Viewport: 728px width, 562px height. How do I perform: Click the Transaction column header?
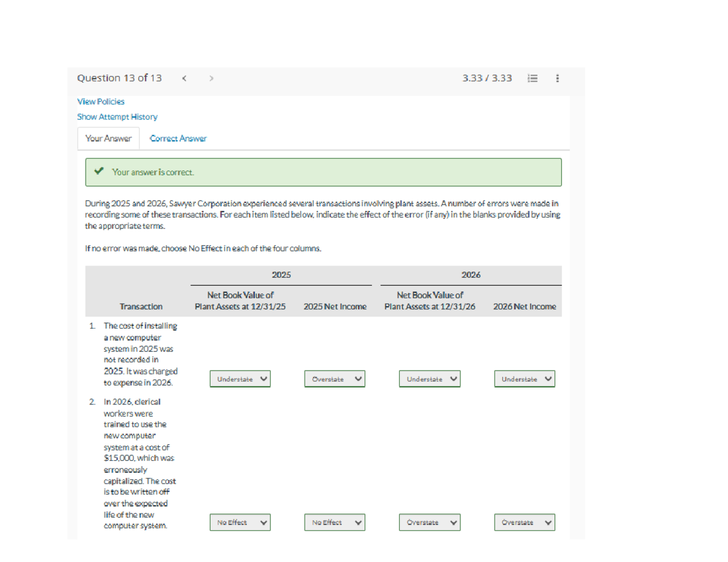tap(141, 306)
